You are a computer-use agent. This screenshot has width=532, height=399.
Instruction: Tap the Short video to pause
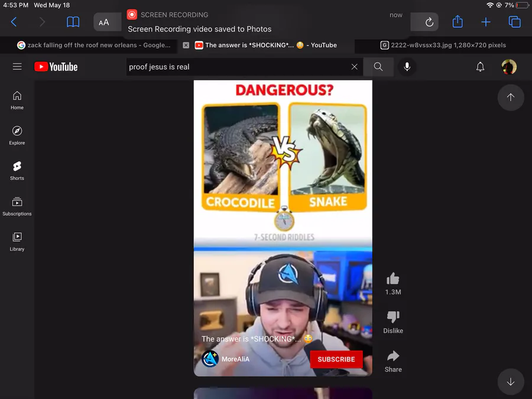click(x=283, y=228)
